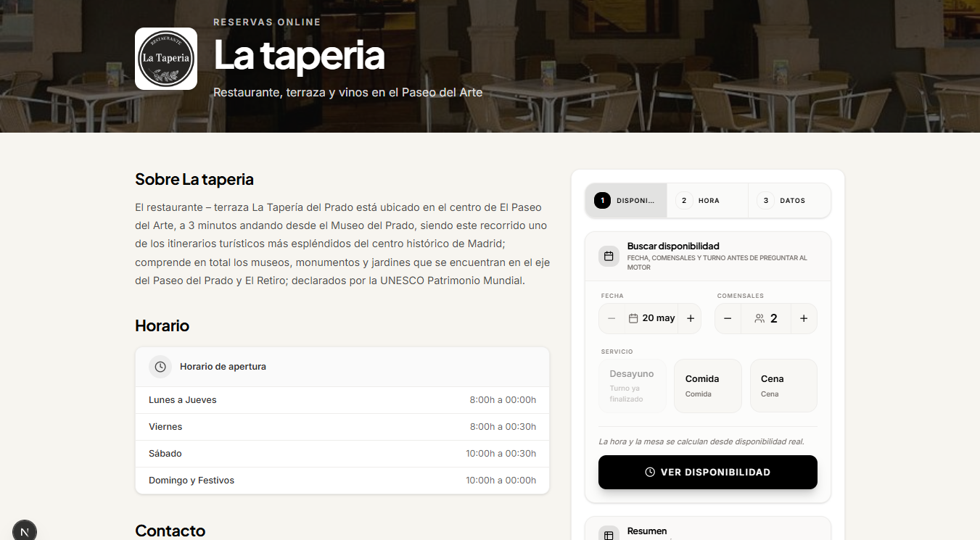The image size is (980, 540).
Task: Click the Next.js dev tools N badge
Action: 25,531
